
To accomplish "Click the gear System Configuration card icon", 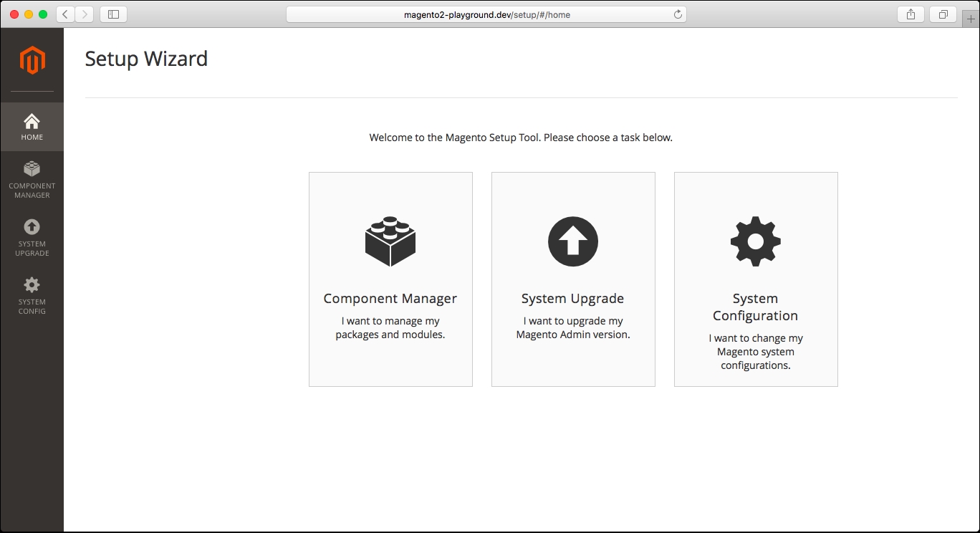I will tap(756, 241).
